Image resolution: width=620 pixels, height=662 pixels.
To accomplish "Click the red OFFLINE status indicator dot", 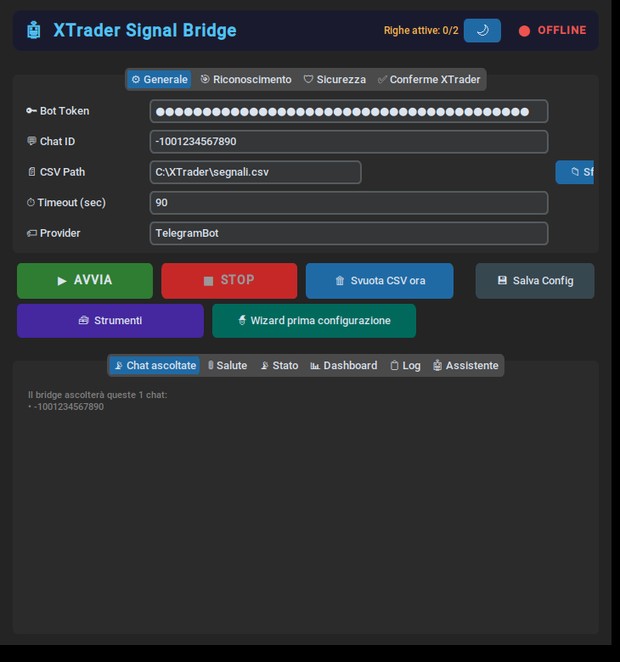I will [524, 31].
